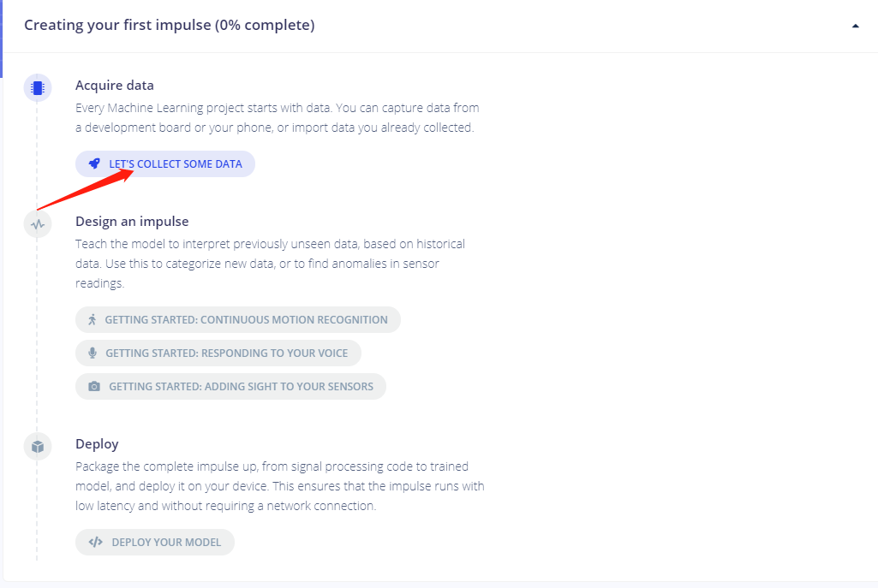This screenshot has height=588, width=878.
Task: Open the Acquire data section details
Action: tap(114, 85)
